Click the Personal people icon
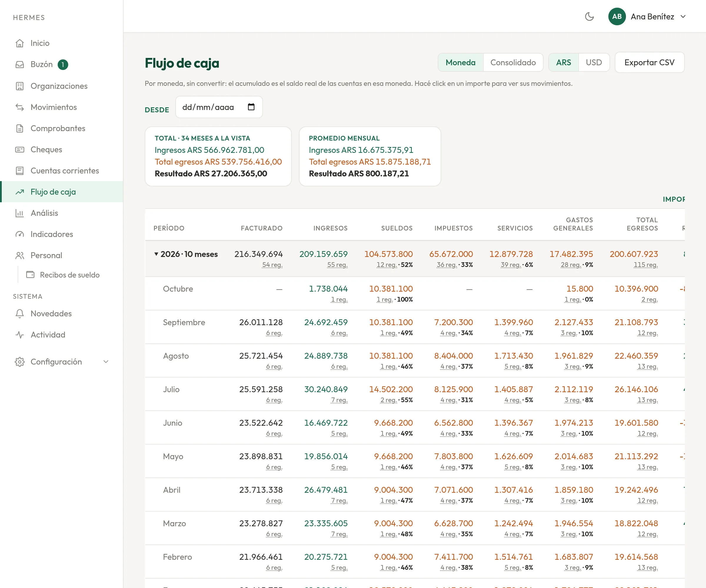The width and height of the screenshot is (706, 588). 20,256
